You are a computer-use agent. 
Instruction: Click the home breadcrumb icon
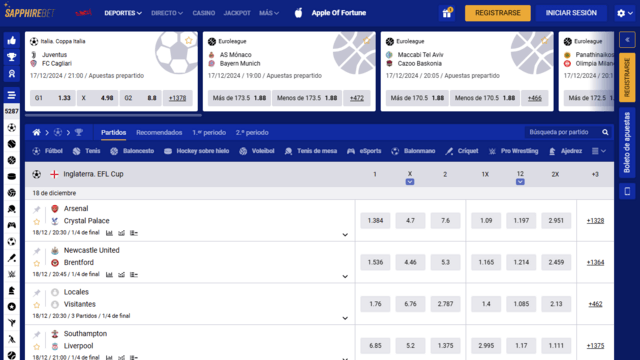click(x=36, y=132)
